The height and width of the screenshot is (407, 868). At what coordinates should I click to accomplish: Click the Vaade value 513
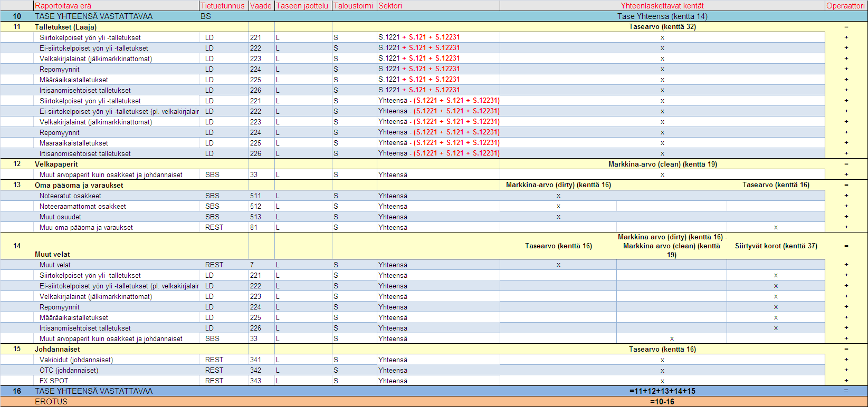click(x=255, y=217)
